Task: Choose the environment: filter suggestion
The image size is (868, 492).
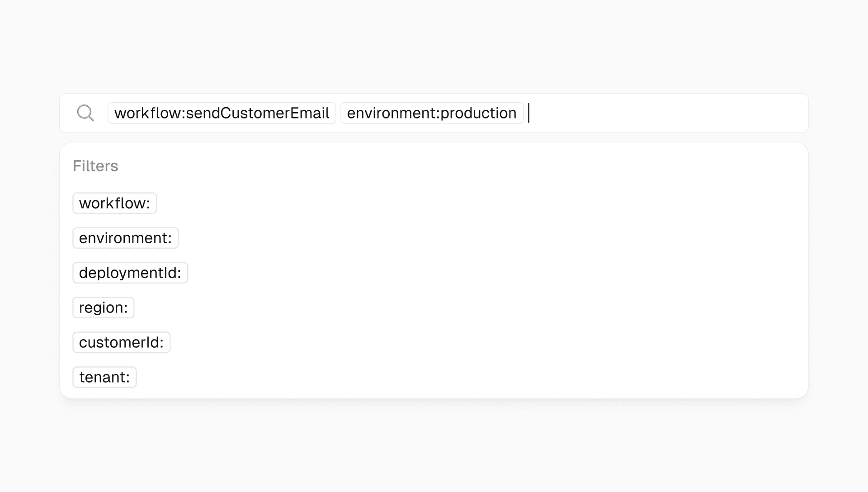Action: point(126,238)
